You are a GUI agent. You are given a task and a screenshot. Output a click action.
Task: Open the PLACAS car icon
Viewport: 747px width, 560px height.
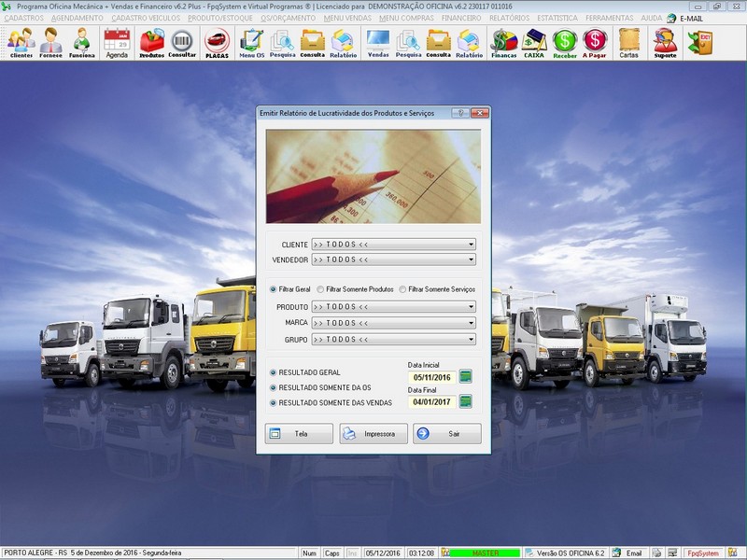point(217,43)
